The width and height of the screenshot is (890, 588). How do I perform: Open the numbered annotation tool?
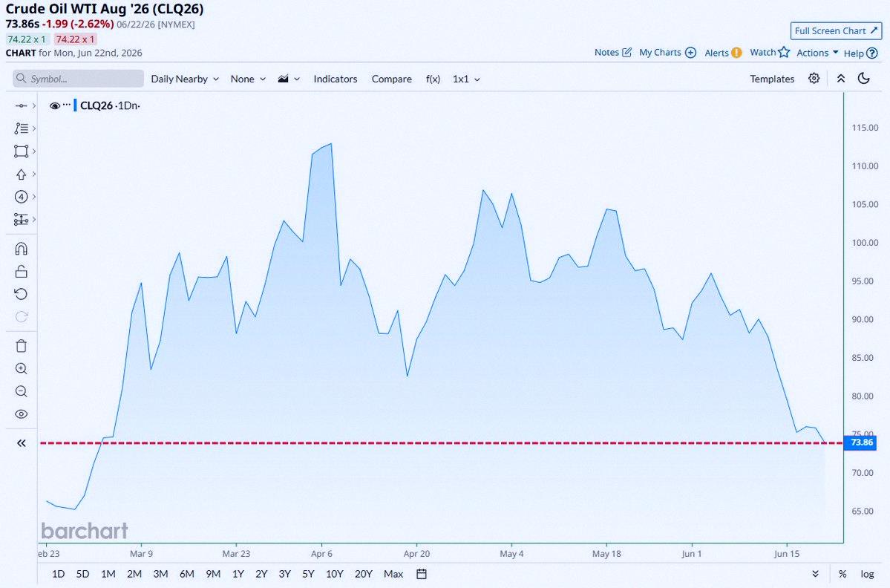coord(21,197)
